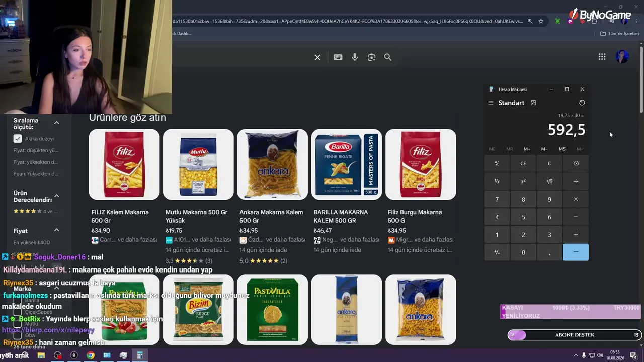This screenshot has width=644, height=362.
Task: Click the calculator x squared key
Action: 523,181
